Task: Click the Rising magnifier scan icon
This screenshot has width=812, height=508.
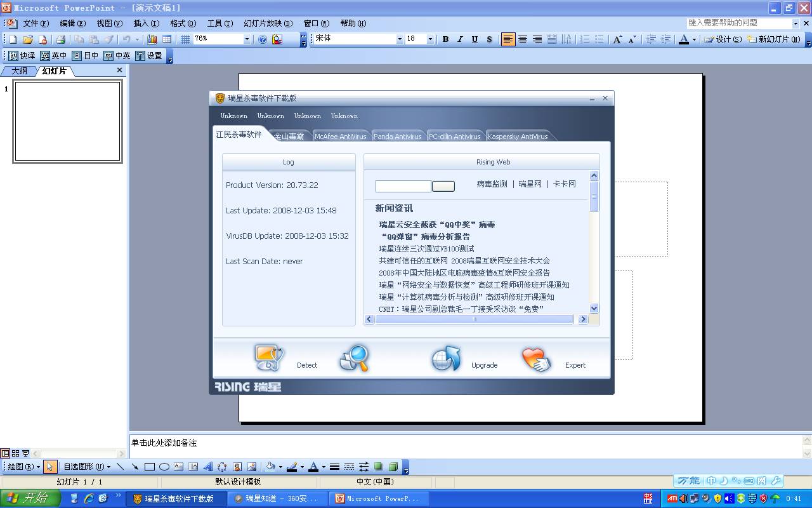Action: [x=354, y=358]
